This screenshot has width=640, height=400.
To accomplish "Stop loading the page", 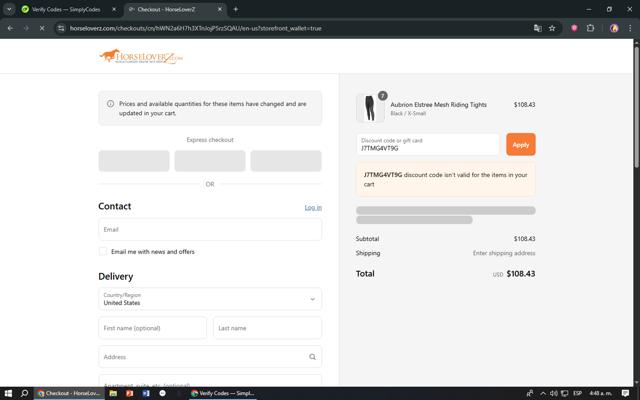I will pyautogui.click(x=42, y=28).
